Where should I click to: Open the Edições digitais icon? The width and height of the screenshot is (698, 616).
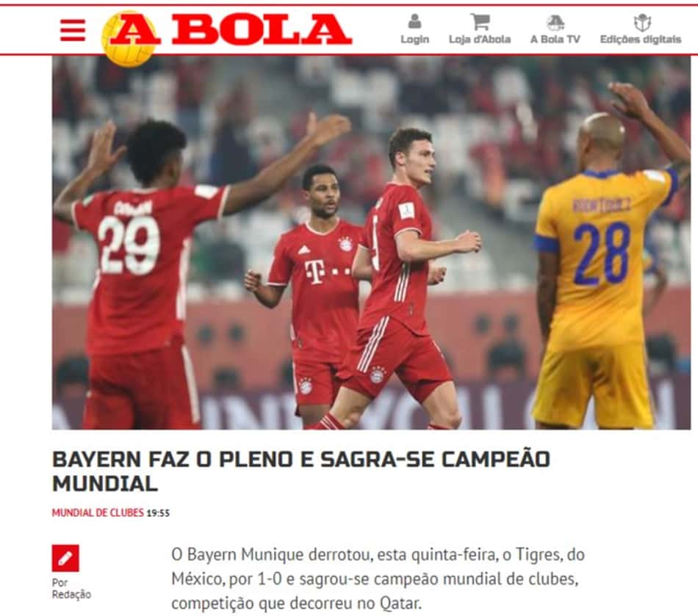pyautogui.click(x=641, y=22)
